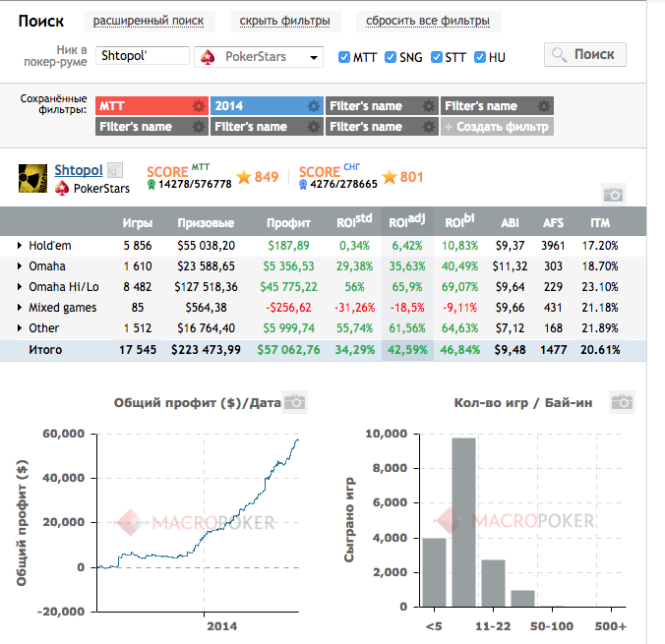
Task: Click camera icon above the stats table
Action: [x=613, y=195]
